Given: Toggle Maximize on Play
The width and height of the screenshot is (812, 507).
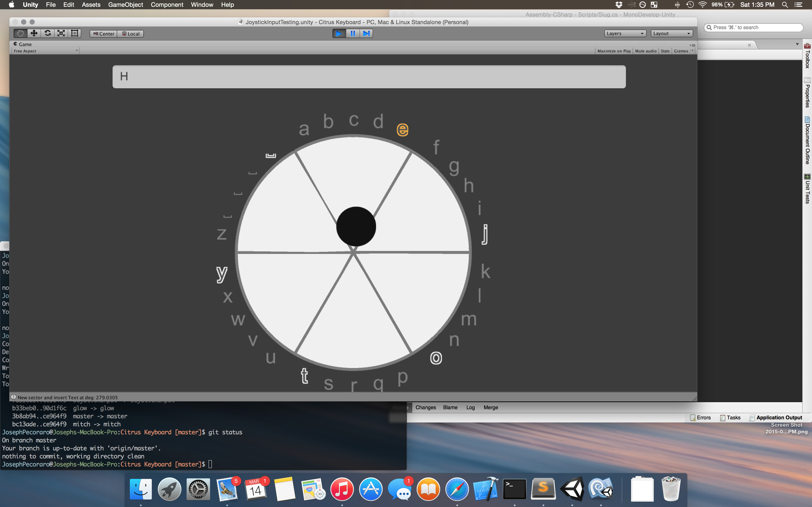Looking at the screenshot, I should [x=614, y=51].
